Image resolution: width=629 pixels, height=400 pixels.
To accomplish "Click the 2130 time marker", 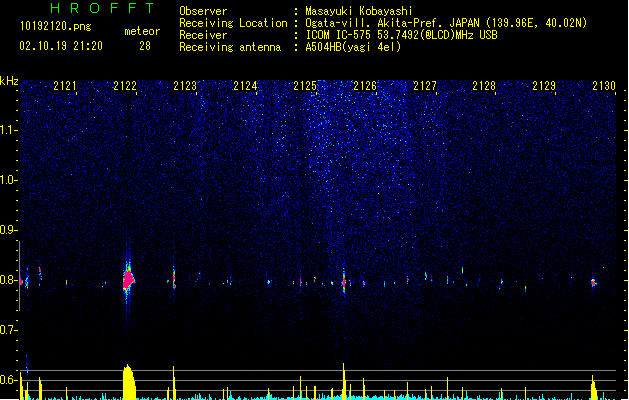I will click(604, 86).
